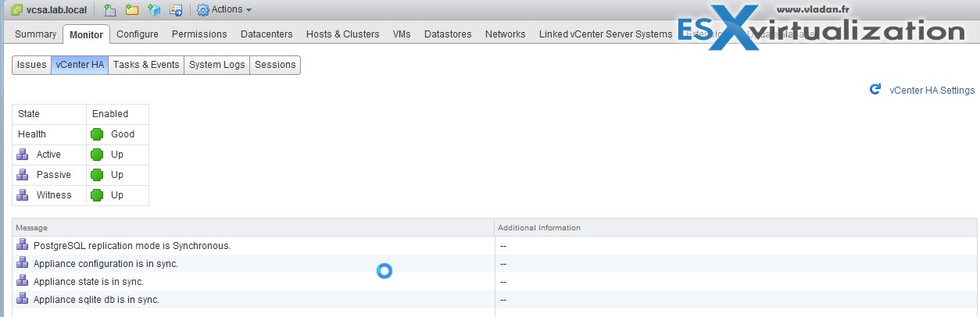
Task: Select the Monitor tab
Action: click(86, 34)
